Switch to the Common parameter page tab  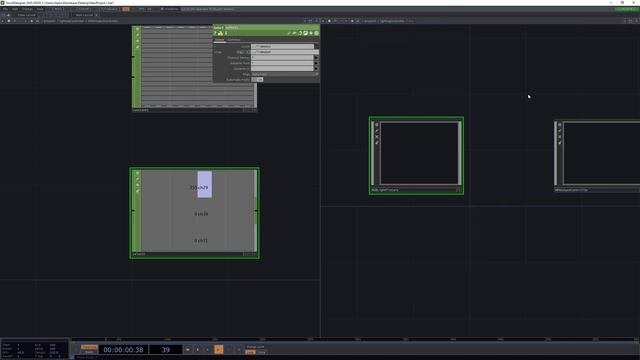(233, 40)
